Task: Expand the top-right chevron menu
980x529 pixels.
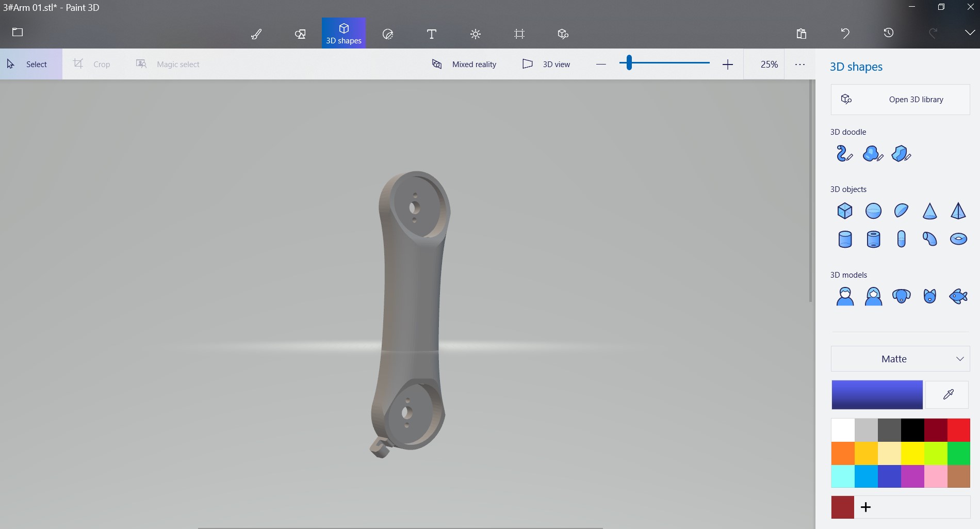Action: coord(969,33)
